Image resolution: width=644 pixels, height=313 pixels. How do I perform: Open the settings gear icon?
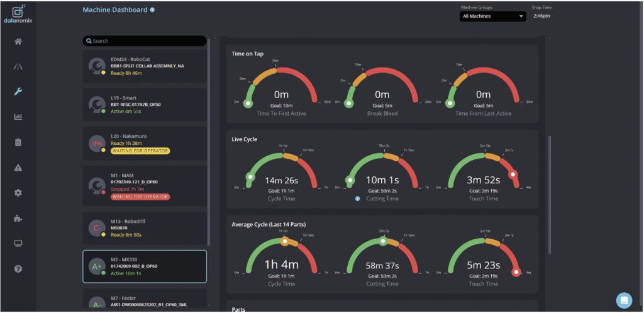coord(18,193)
